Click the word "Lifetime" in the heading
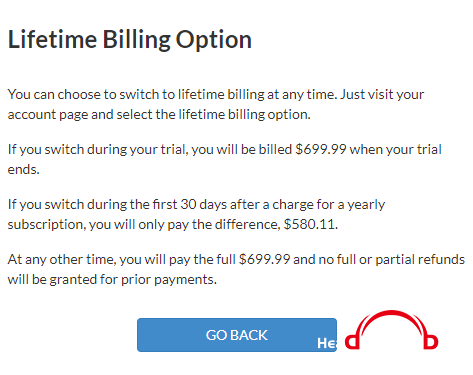Viewport: 473px width, 375px height. click(52, 39)
